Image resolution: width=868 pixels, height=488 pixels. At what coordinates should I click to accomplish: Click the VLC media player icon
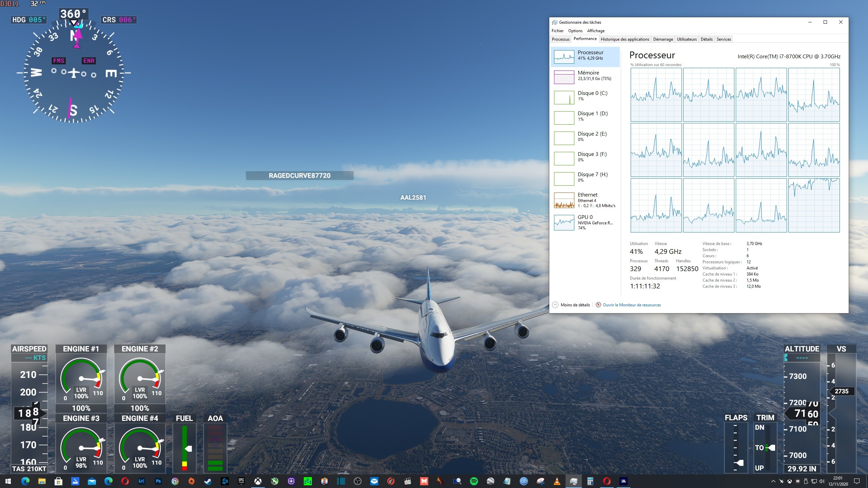click(557, 481)
